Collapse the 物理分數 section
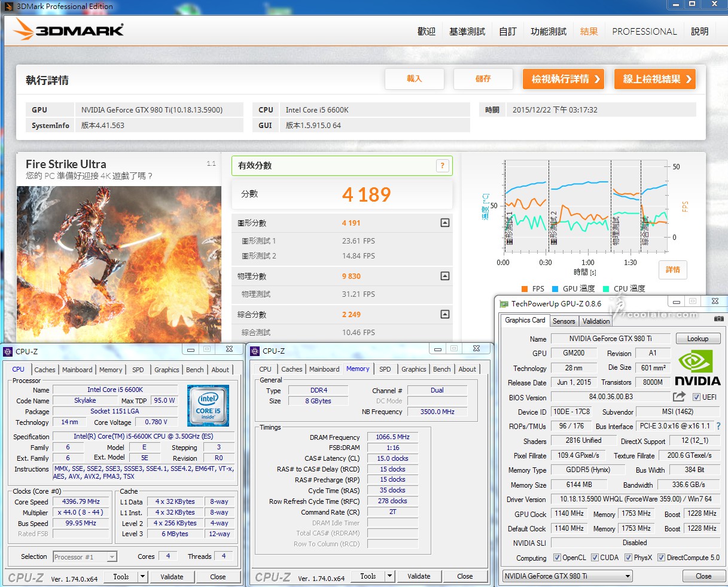Image resolution: width=728 pixels, height=587 pixels. (444, 276)
